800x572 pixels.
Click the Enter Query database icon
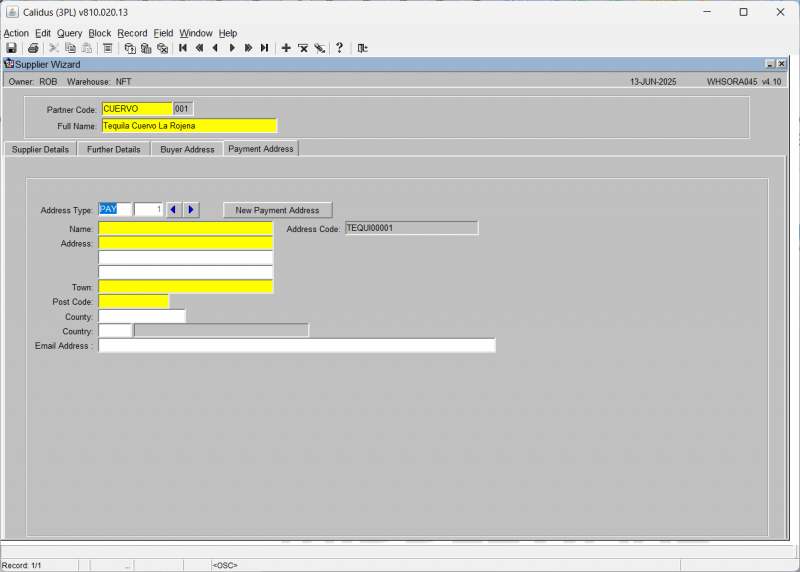tap(130, 48)
